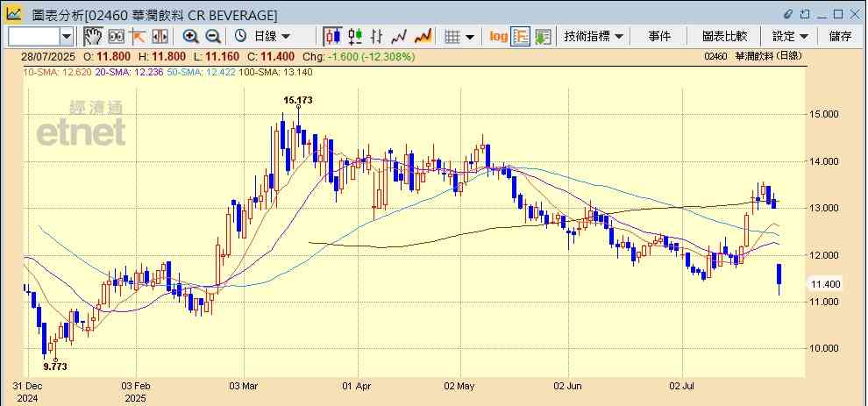Open the 技術指標 dropdown menu
Viewport: 868px width, 406px height.
coord(594,37)
